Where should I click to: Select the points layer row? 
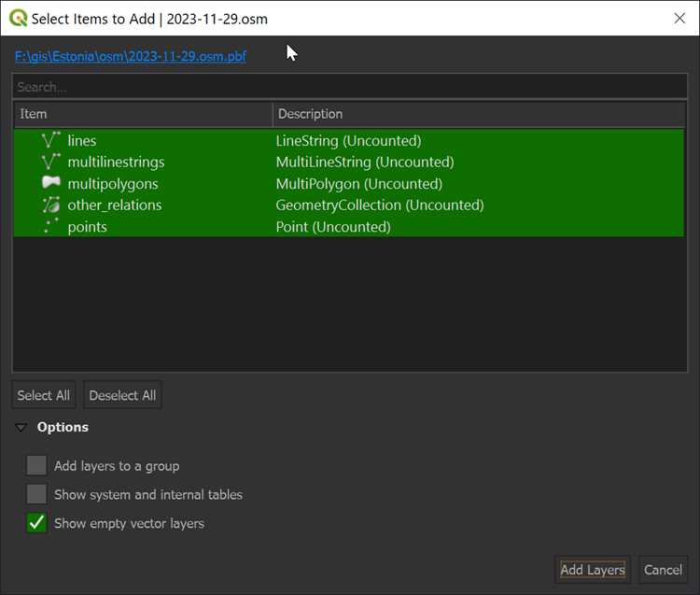click(349, 226)
